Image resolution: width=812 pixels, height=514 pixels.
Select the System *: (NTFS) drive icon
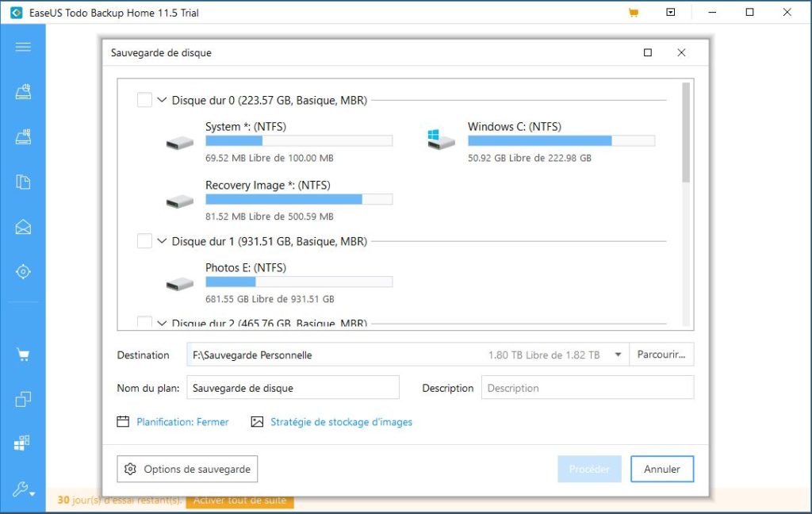[x=180, y=143]
